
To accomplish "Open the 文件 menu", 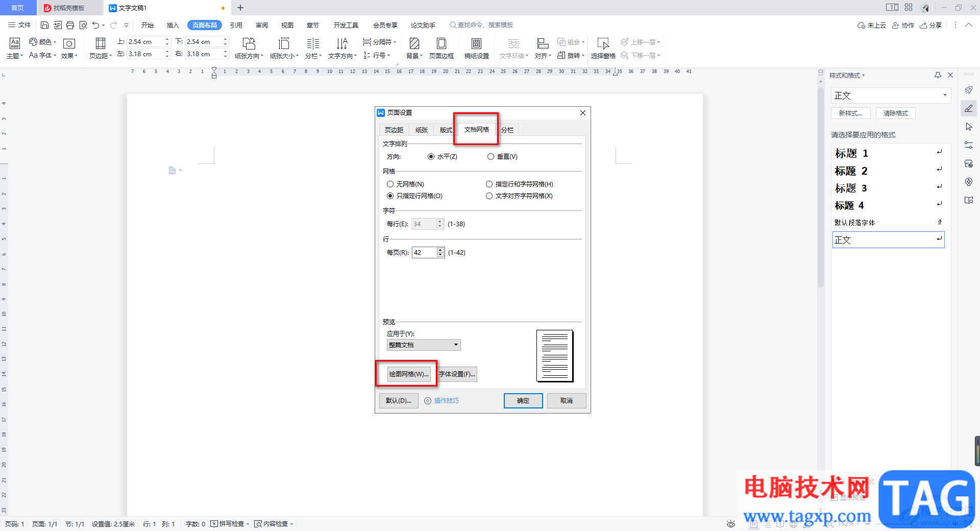I will [x=20, y=25].
